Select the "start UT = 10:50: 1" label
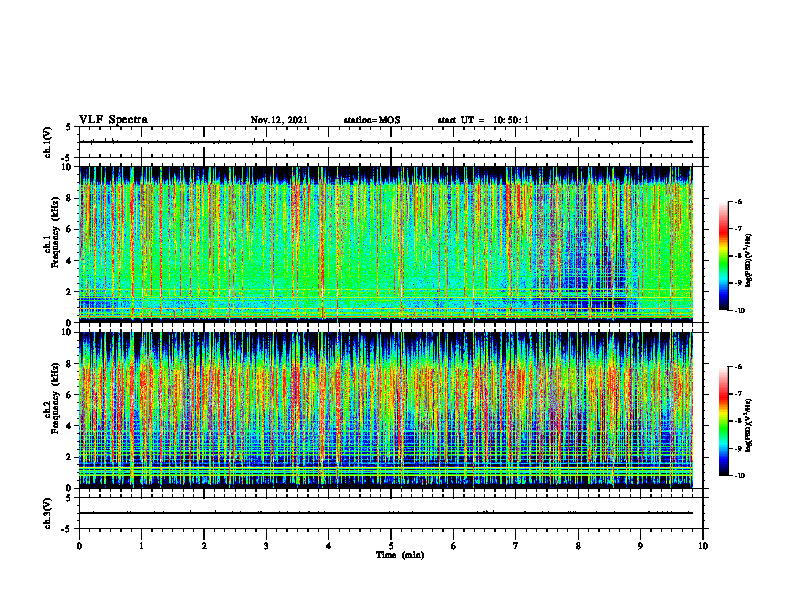 (x=483, y=120)
